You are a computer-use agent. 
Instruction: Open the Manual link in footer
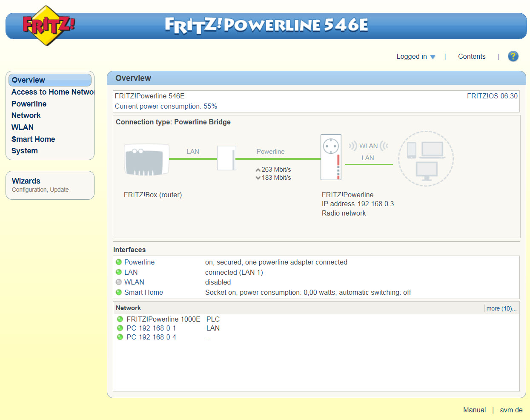pos(474,410)
